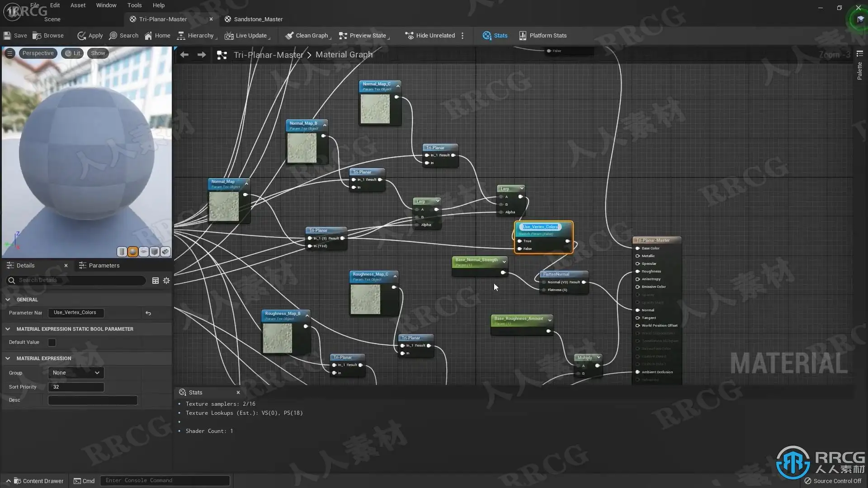The width and height of the screenshot is (868, 488).
Task: Collapse the Material Expression Static Bool Parameter section
Action: 8,329
